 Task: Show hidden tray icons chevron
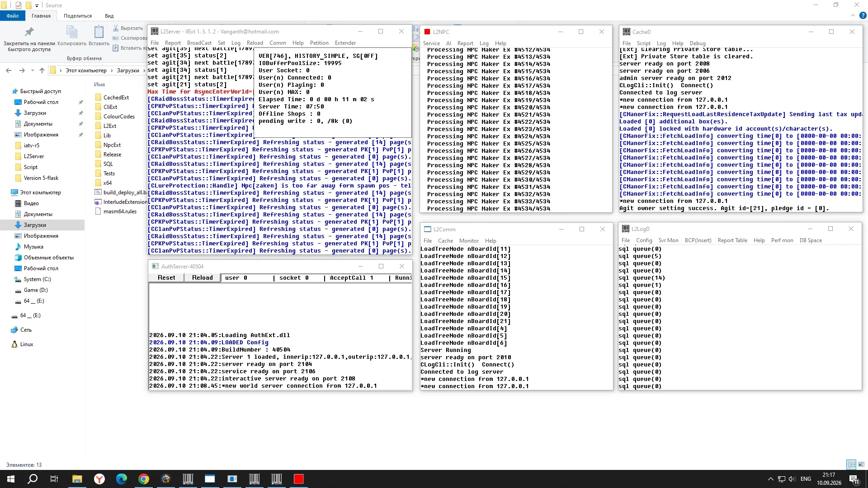[x=770, y=479]
